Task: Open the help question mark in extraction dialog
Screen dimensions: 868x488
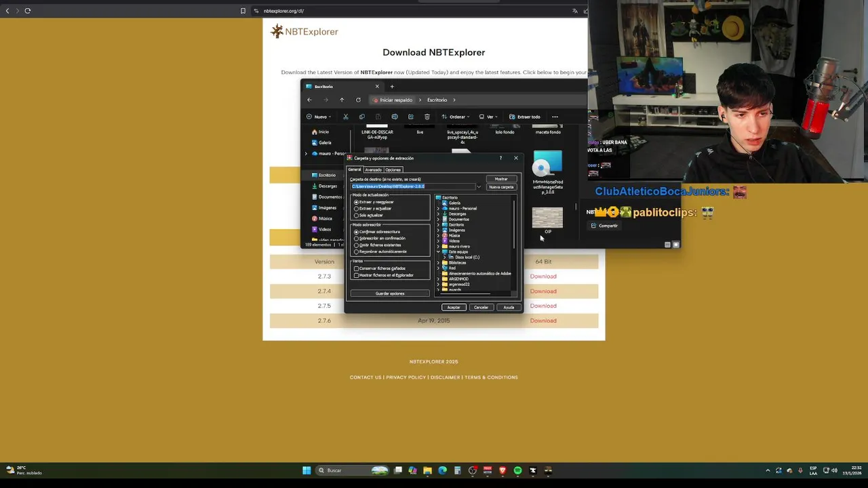Action: [x=500, y=158]
